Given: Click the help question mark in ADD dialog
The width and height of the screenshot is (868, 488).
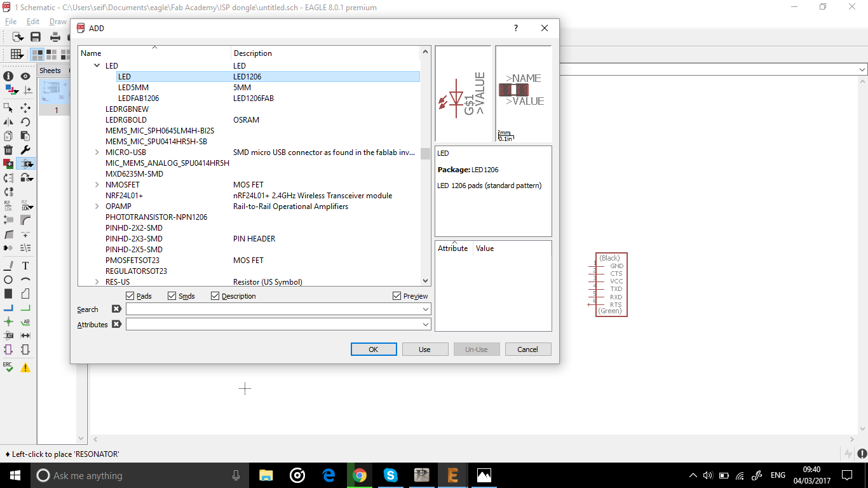Looking at the screenshot, I should pos(516,29).
